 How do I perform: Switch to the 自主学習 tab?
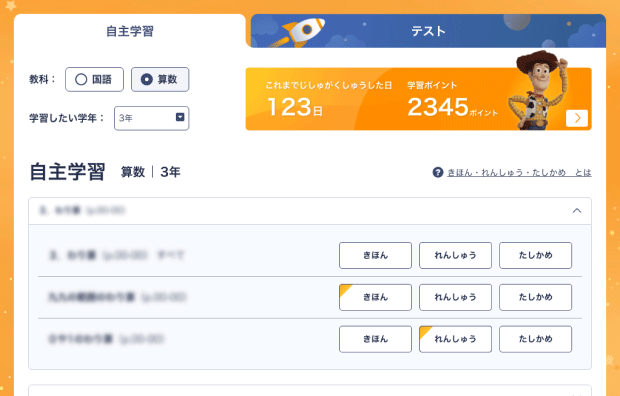pyautogui.click(x=130, y=31)
